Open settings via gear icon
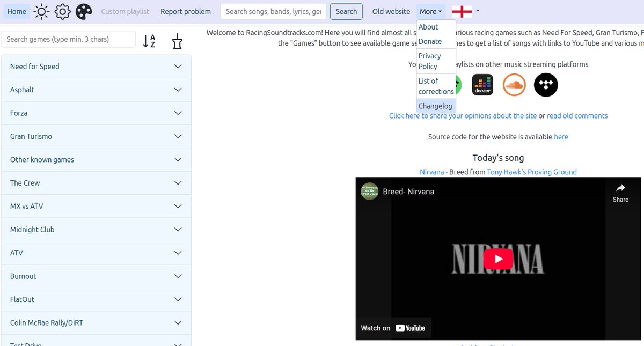 point(63,11)
